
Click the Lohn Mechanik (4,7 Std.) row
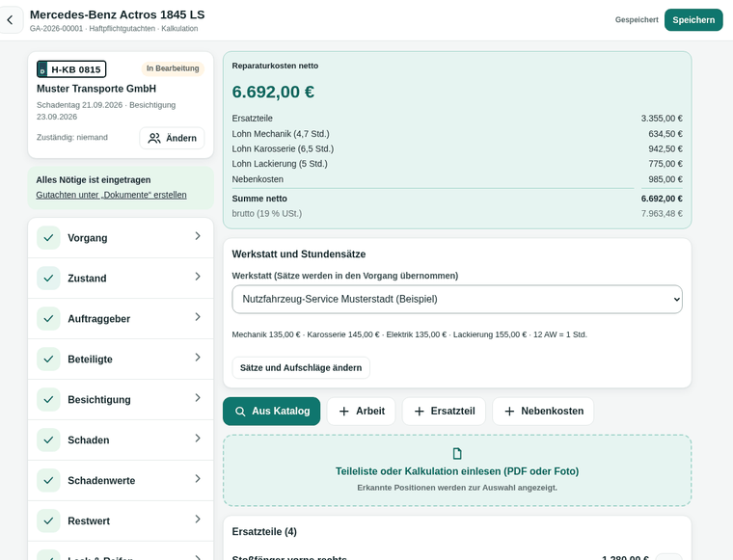tap(457, 134)
